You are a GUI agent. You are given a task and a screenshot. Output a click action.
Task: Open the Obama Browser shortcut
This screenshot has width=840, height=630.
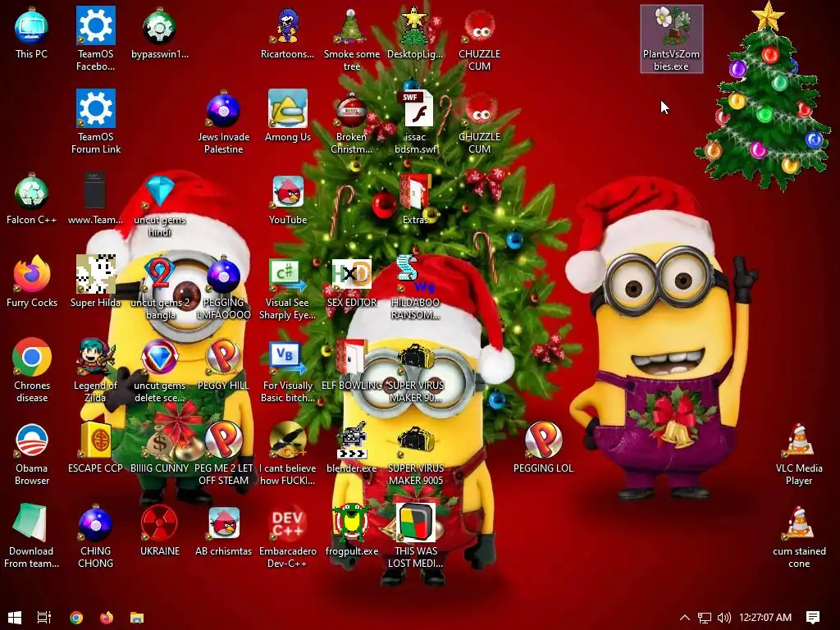[x=32, y=454]
